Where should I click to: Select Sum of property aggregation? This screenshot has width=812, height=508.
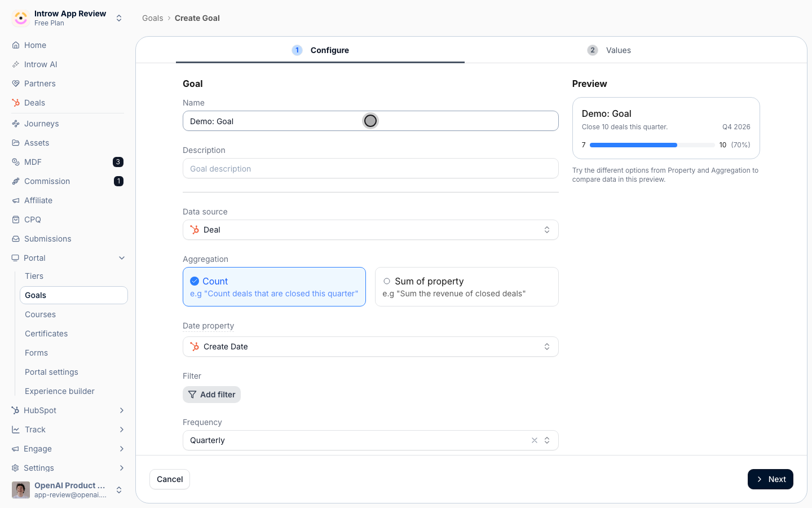point(467,287)
